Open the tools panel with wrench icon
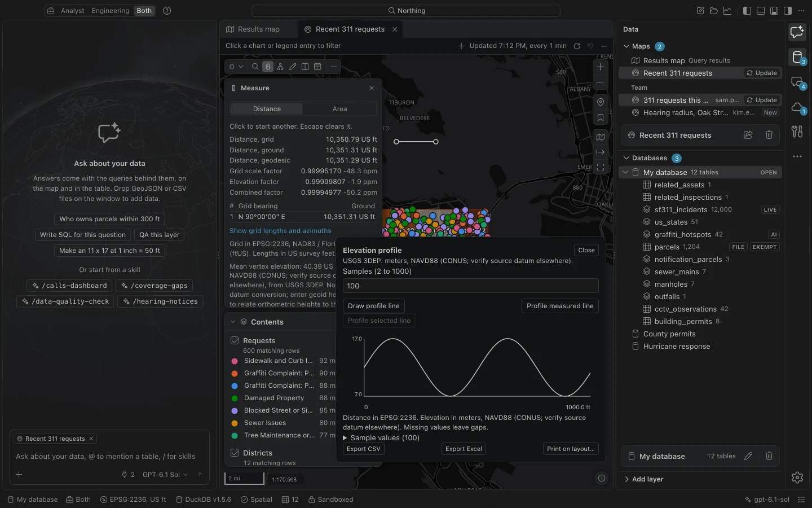 (797, 132)
